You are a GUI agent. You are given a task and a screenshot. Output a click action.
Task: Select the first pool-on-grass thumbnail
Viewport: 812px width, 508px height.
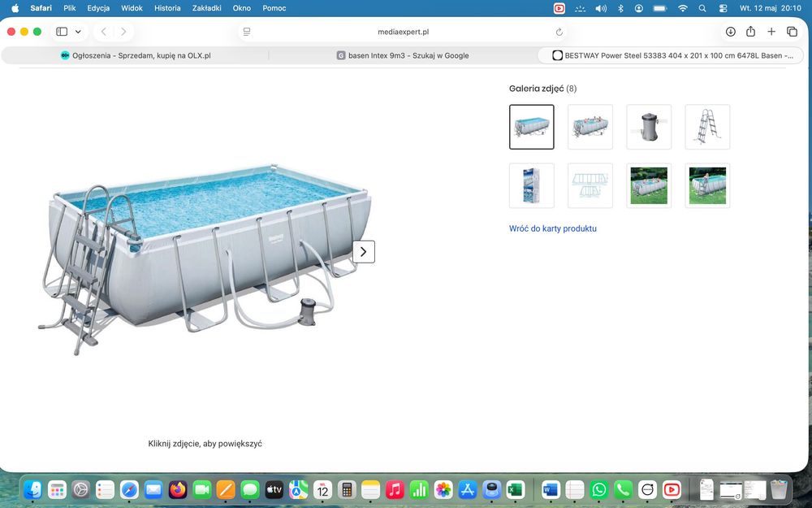649,185
